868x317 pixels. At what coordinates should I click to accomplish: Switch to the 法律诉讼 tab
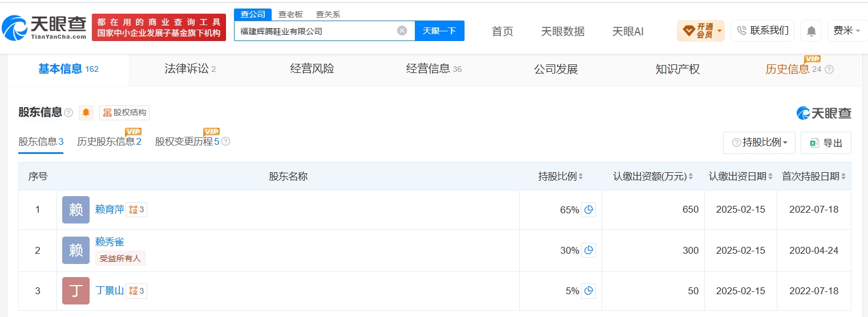pos(190,70)
